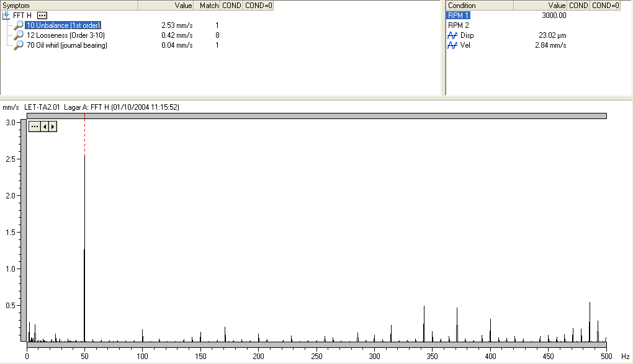Click magnifier icon beside Oil whirl symptom
The height and width of the screenshot is (364, 633).
[x=19, y=45]
